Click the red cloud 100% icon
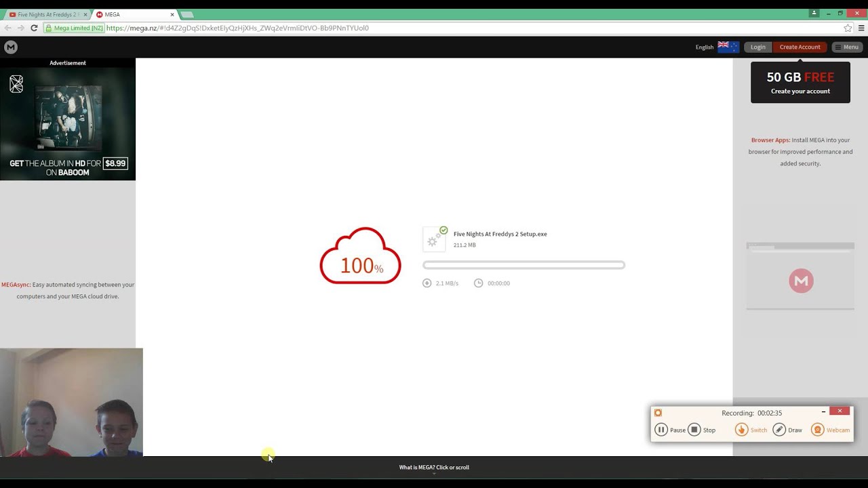 (x=360, y=256)
